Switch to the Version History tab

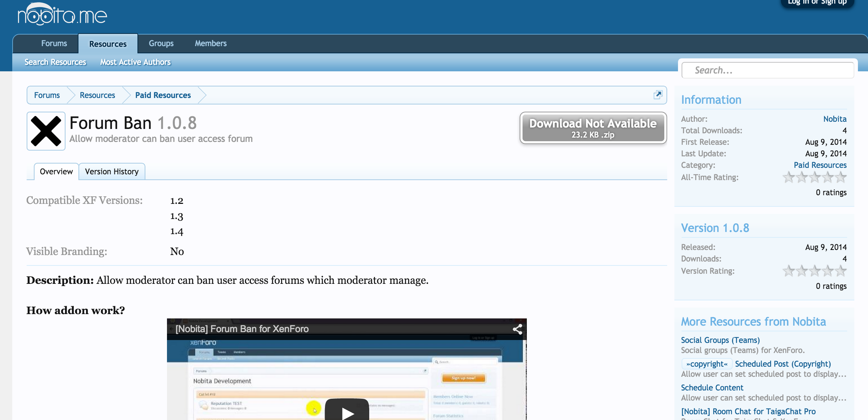coord(112,171)
